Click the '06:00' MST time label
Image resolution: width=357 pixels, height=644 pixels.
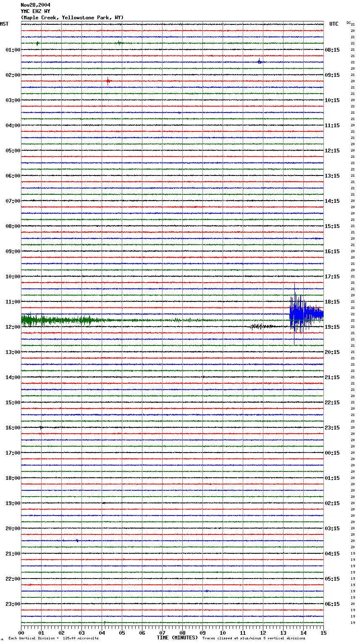[13, 176]
